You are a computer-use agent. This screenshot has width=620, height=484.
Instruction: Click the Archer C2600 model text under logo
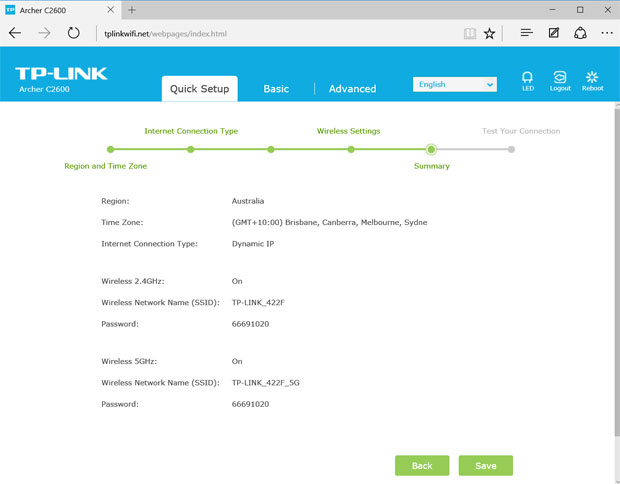point(44,89)
